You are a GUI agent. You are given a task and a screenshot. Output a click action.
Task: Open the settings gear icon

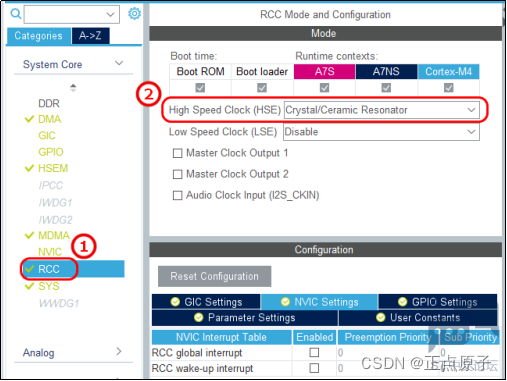click(134, 14)
